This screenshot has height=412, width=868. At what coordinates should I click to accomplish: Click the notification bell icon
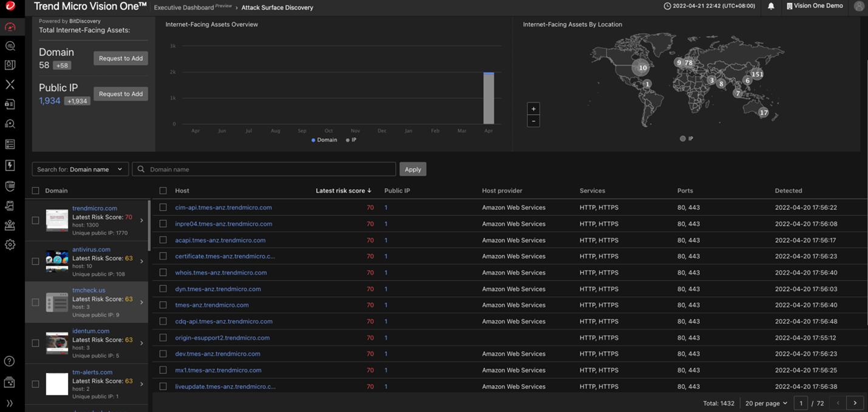pyautogui.click(x=771, y=6)
